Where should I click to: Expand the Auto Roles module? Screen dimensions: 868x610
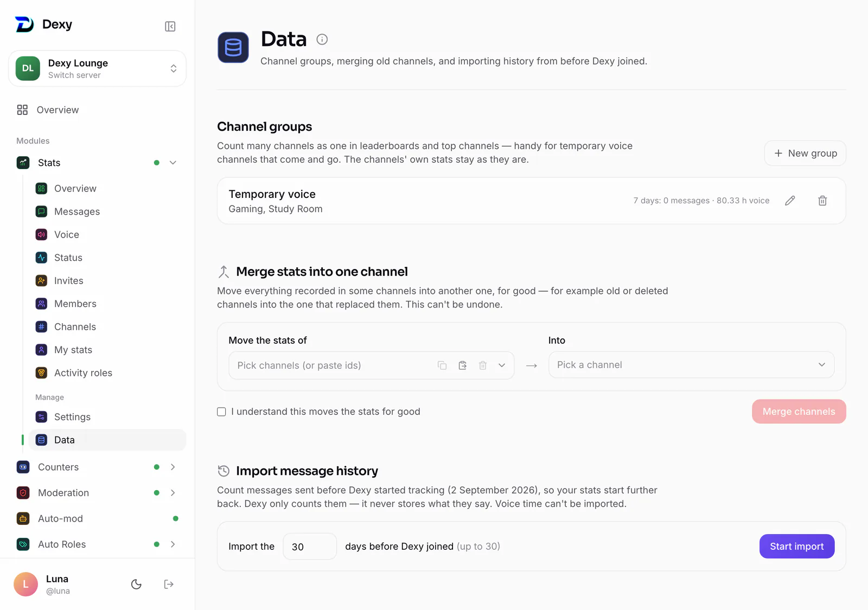[x=173, y=544]
